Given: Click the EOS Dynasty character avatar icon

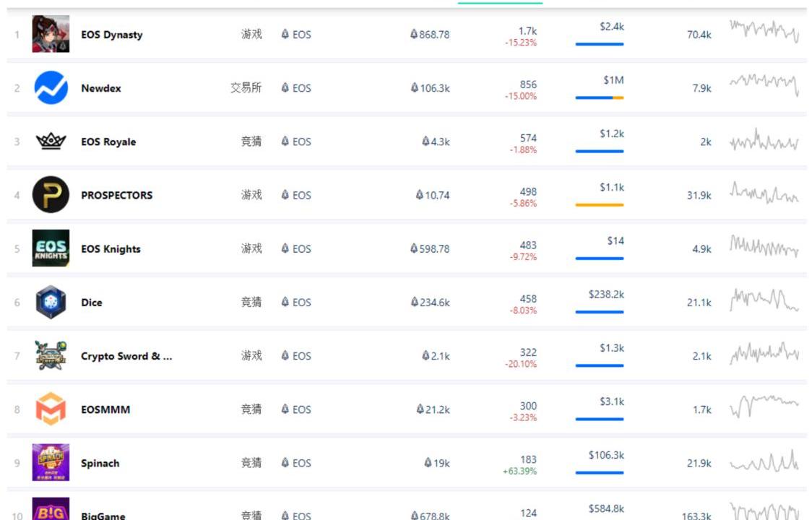Looking at the screenshot, I should click(51, 34).
